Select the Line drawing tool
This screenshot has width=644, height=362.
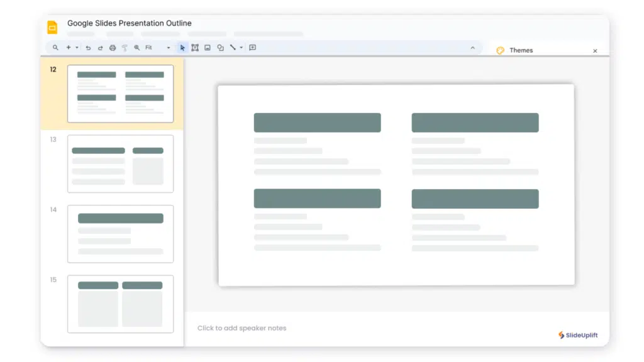coord(232,48)
